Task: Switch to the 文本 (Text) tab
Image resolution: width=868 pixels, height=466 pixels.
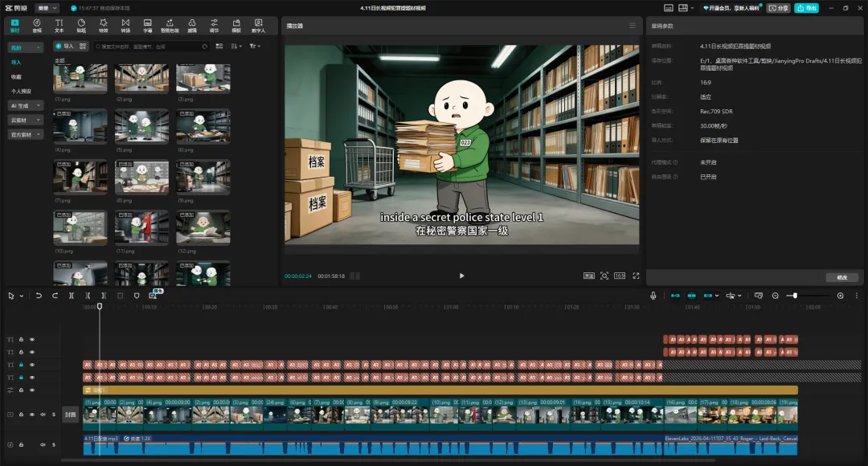Action: 59,25
